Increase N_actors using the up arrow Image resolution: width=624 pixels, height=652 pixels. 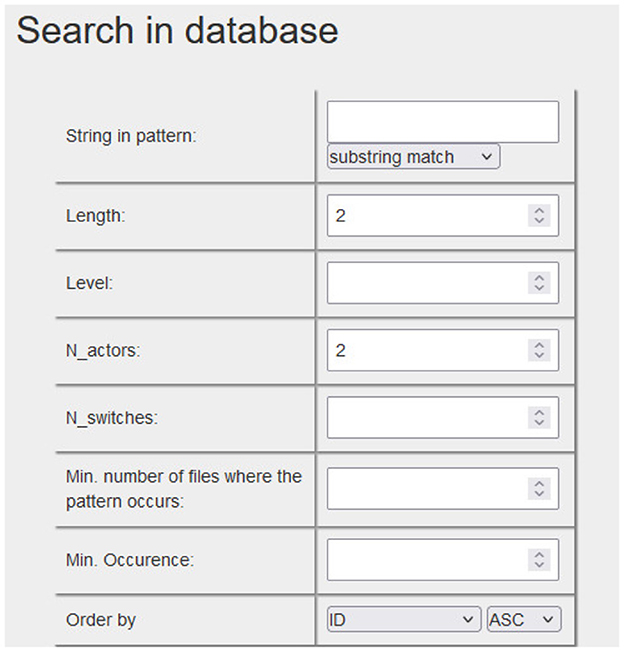click(539, 346)
